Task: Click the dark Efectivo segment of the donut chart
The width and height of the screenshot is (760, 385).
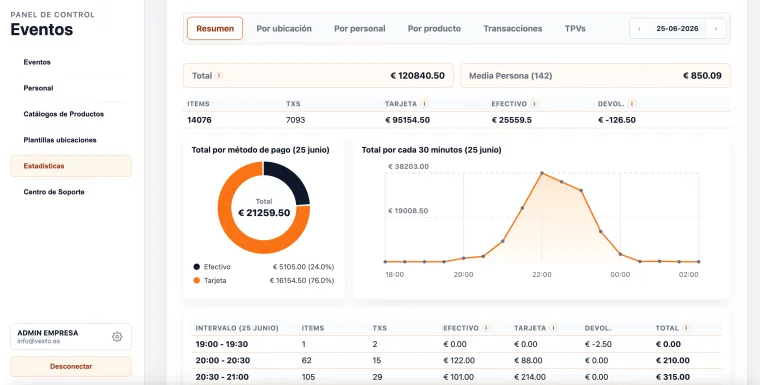Action: 291,180
